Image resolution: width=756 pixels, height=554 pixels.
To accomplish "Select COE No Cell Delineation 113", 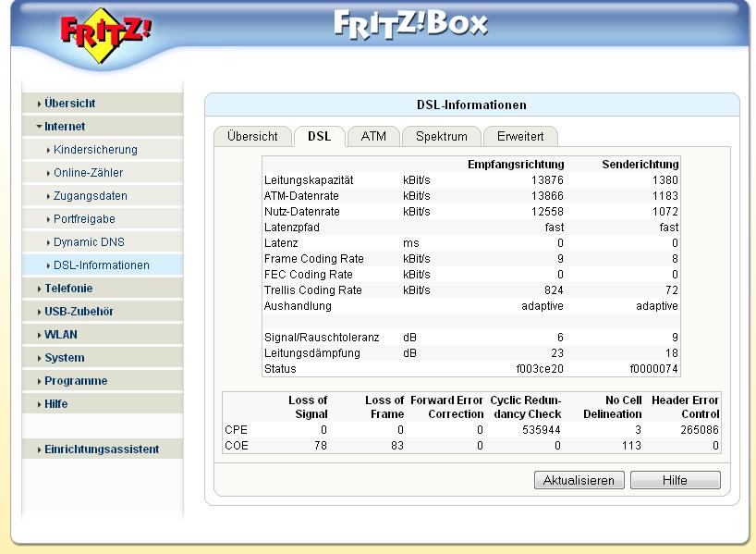I will [x=631, y=446].
